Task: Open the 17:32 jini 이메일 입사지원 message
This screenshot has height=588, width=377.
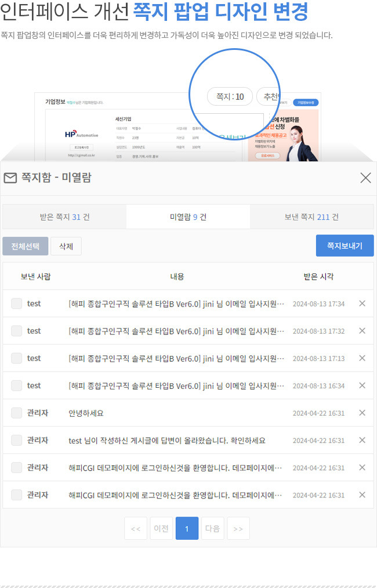Action: click(x=176, y=331)
